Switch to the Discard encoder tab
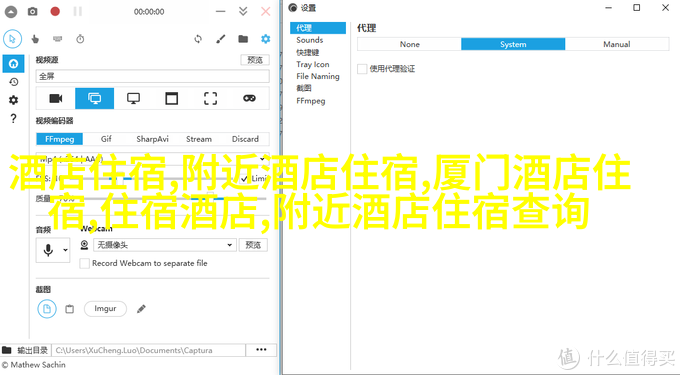 coord(245,139)
